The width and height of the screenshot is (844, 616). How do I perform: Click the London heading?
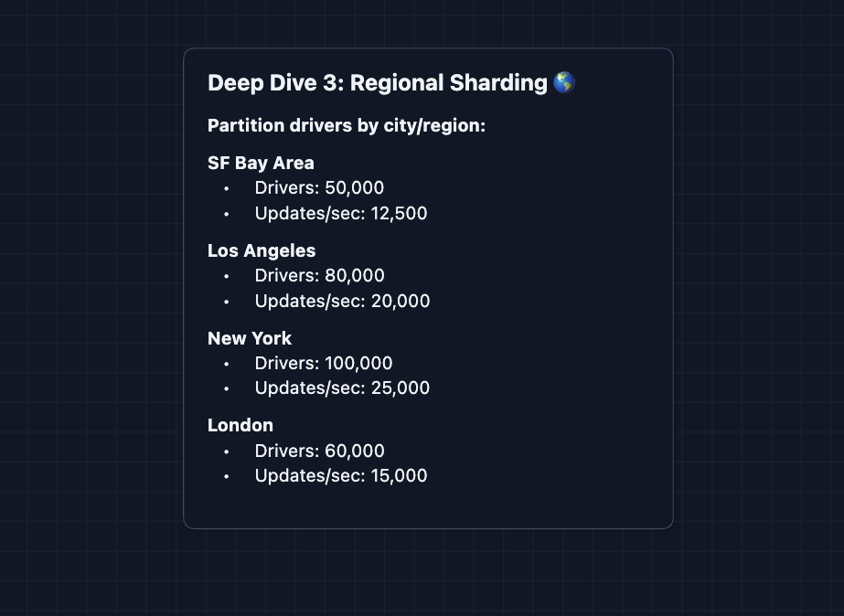coord(240,425)
